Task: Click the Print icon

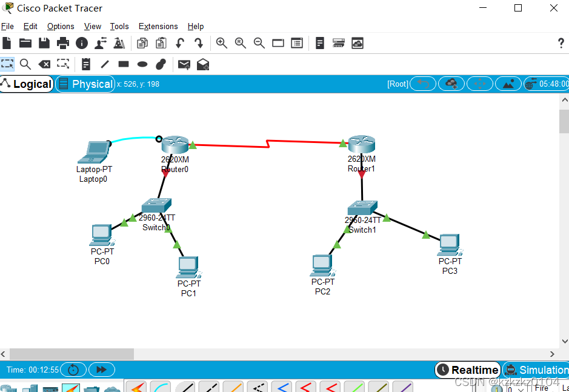Action: tap(63, 43)
